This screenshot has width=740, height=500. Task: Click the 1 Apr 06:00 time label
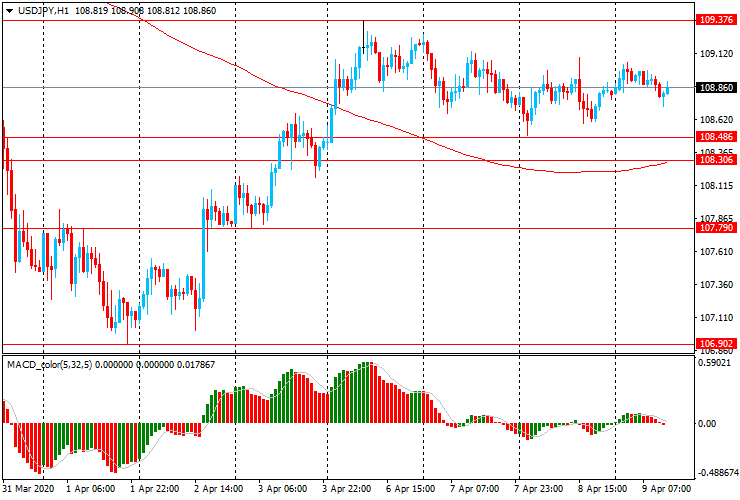click(x=90, y=489)
